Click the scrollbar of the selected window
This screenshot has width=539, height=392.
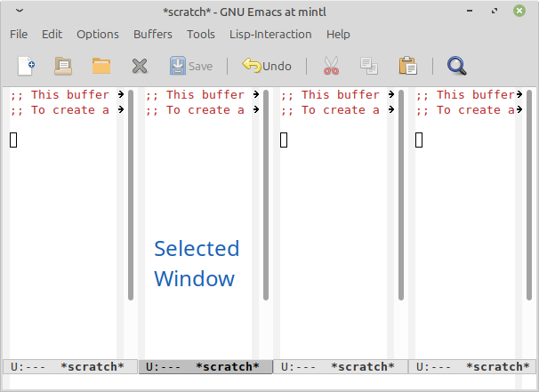[x=265, y=196]
